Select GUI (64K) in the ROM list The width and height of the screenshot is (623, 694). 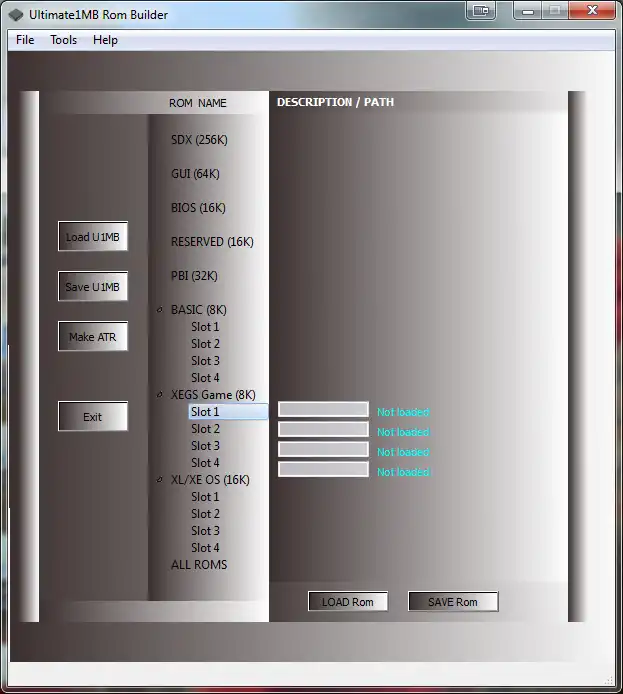click(x=195, y=174)
